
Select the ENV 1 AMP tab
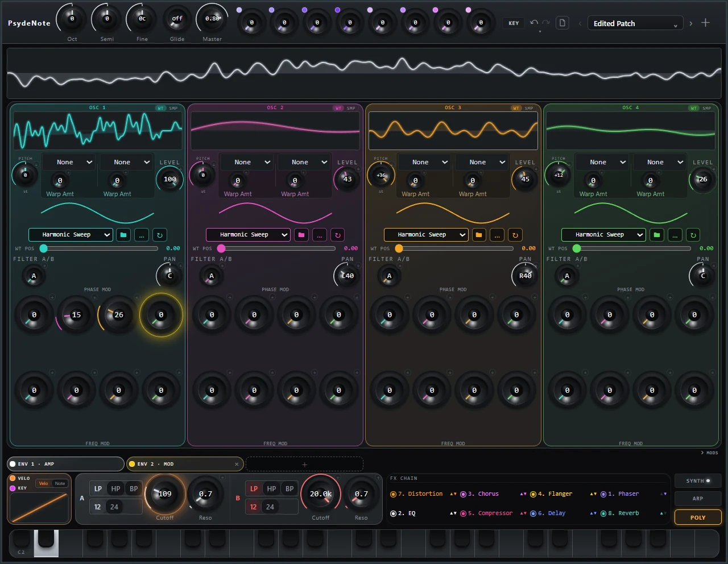65,464
